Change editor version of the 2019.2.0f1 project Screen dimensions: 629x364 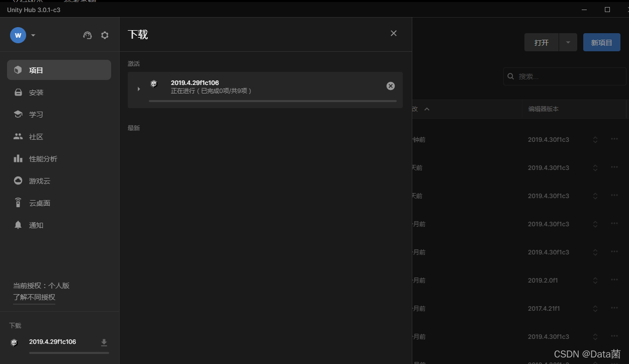pyautogui.click(x=595, y=281)
